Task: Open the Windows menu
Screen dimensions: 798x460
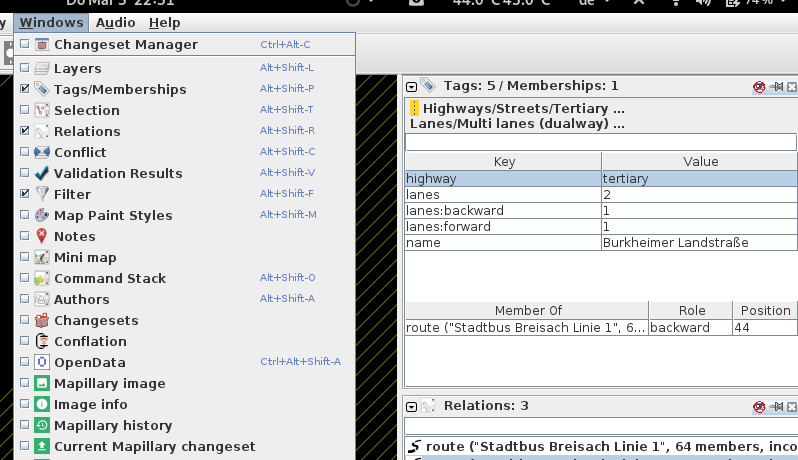Action: pyautogui.click(x=51, y=23)
